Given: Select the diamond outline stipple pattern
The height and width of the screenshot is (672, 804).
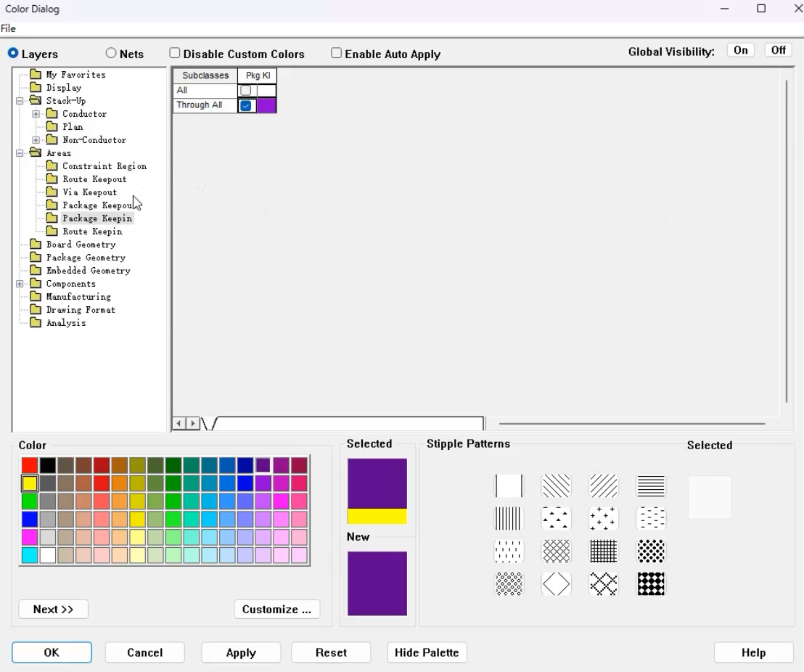Looking at the screenshot, I should point(556,584).
